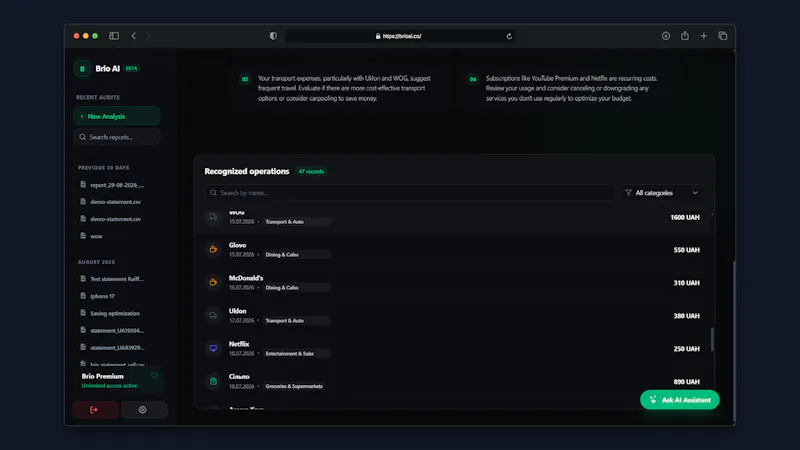This screenshot has width=800, height=450.
Task: Click the Search by name field
Action: (409, 193)
